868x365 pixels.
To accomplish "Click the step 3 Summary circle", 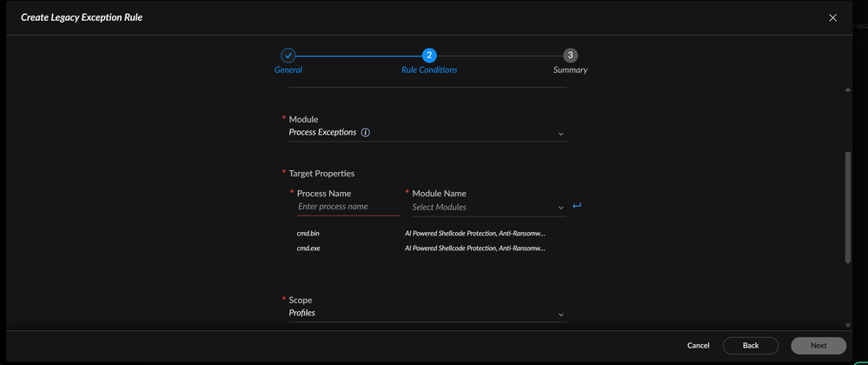I will [570, 55].
